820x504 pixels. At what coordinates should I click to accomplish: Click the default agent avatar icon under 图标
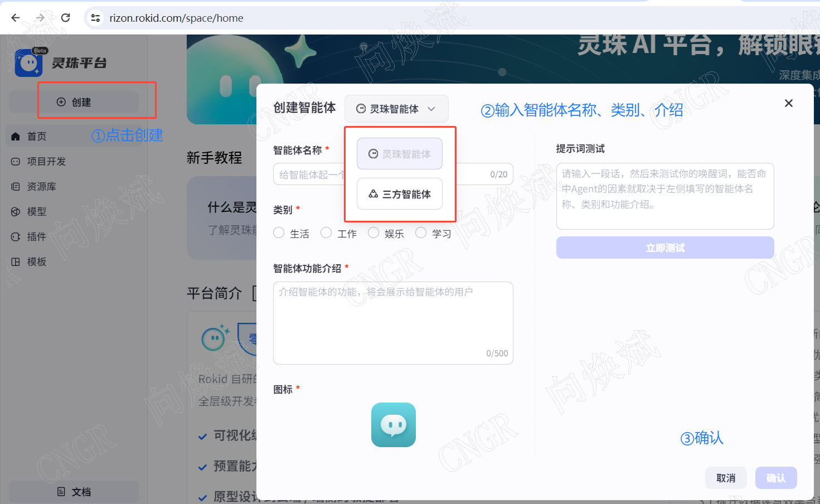[x=393, y=425]
